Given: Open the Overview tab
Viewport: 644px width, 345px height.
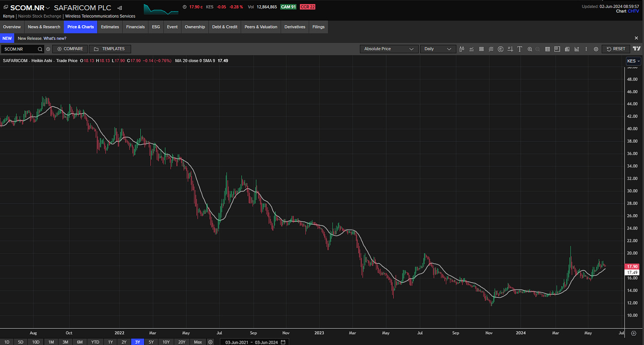Looking at the screenshot, I should coord(12,27).
